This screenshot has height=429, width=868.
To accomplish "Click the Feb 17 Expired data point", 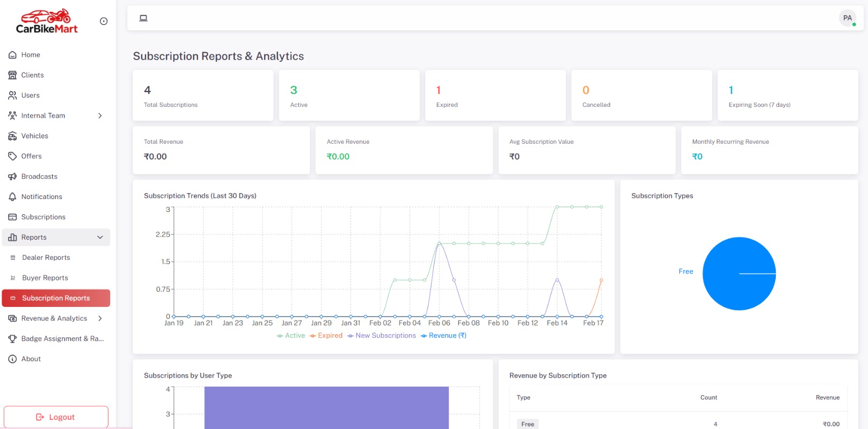I will [x=601, y=280].
